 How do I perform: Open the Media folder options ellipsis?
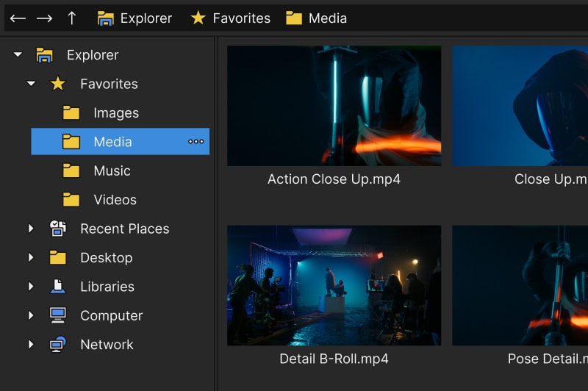[196, 142]
